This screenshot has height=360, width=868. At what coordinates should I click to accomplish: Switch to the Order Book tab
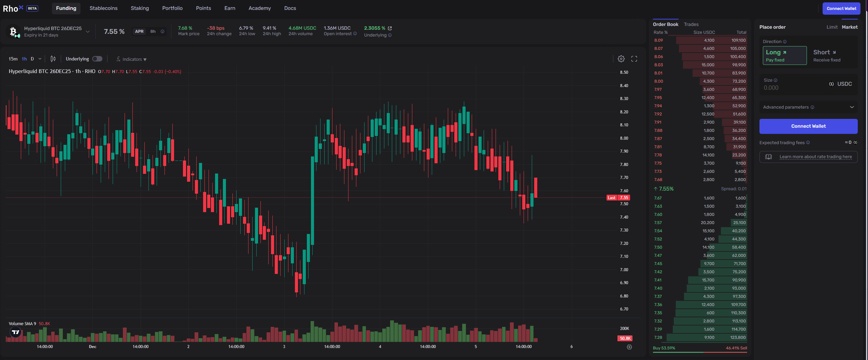tap(666, 24)
